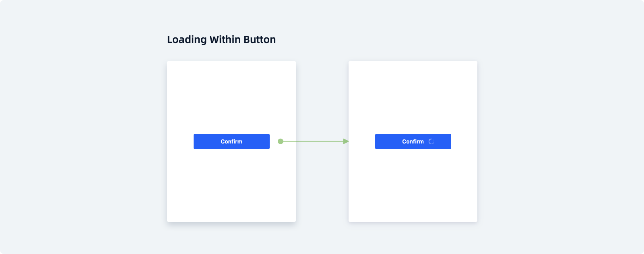Screen dimensions: 644x254
Task: Select the left white card above its button
Action: [231, 96]
